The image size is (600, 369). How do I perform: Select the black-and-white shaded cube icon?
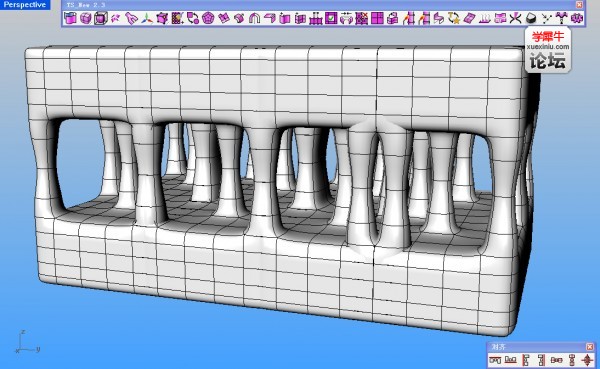tap(531, 18)
